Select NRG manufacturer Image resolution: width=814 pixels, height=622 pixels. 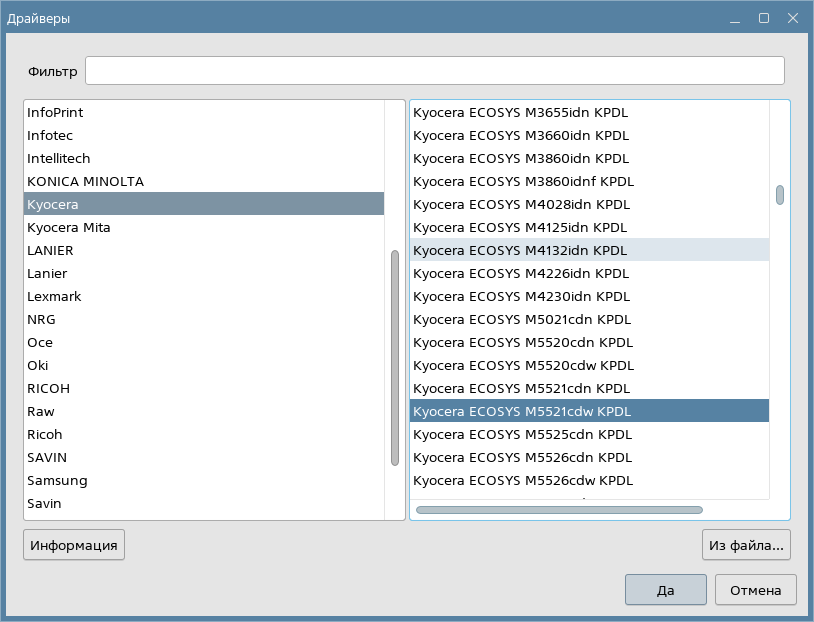coord(204,319)
